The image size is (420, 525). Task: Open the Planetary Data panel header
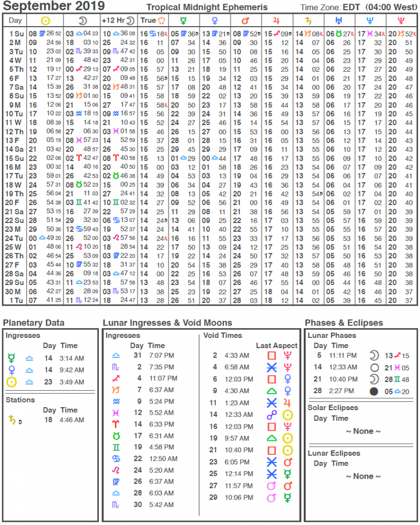35,323
